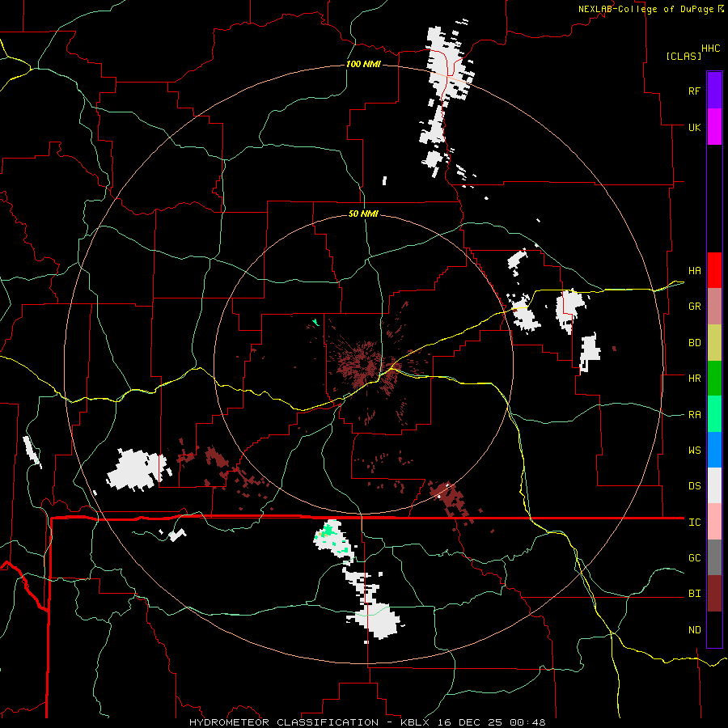Click the UK magenta legend swatch
This screenshot has height=728, width=728.
pos(714,127)
